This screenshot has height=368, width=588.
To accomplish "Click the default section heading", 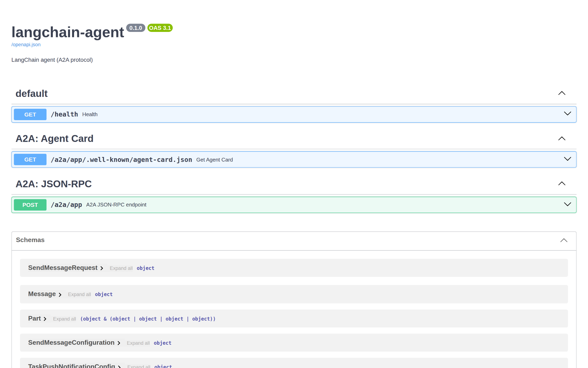I will pos(32,93).
